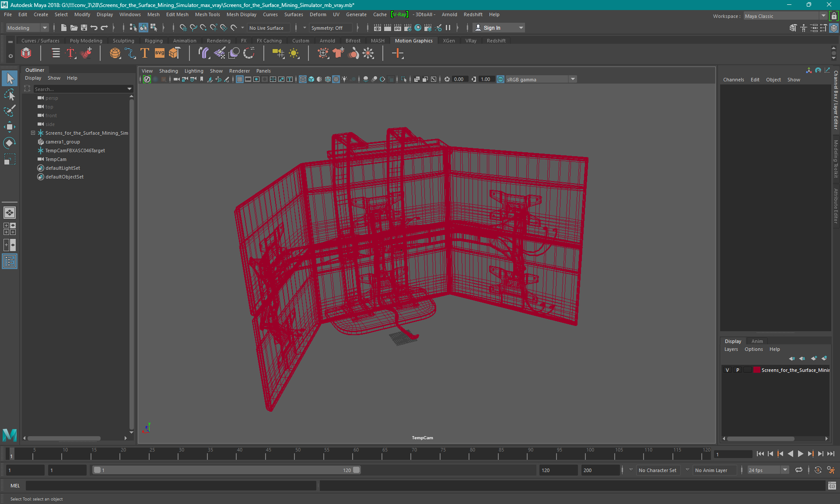Open Single Perspective view layout
840x504 pixels.
[10, 213]
